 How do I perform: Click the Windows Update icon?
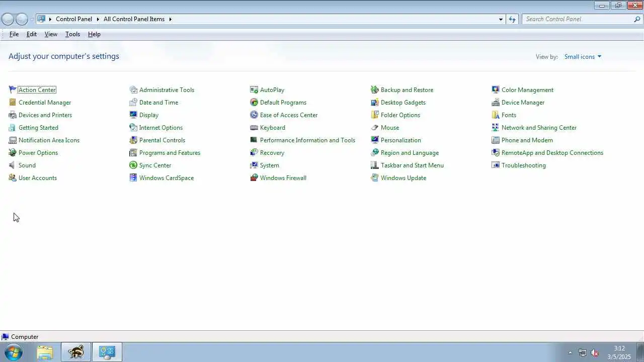pyautogui.click(x=375, y=177)
